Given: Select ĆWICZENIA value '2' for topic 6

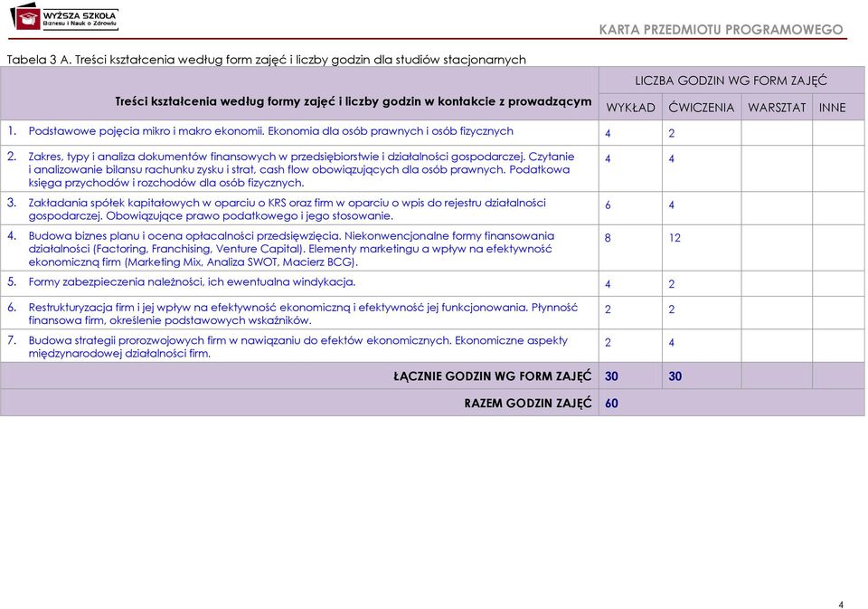Looking at the screenshot, I should pos(672,309).
